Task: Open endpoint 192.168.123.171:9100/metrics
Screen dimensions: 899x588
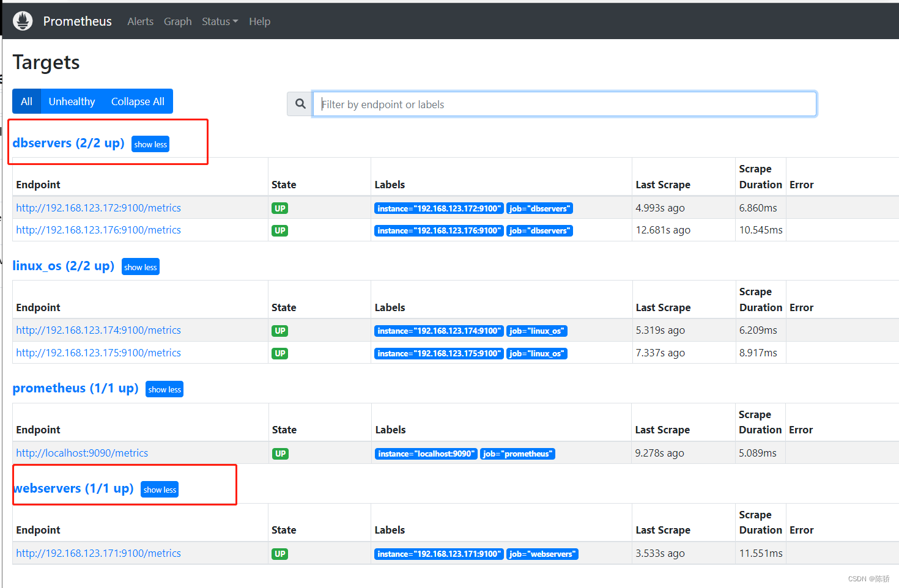Action: pos(98,553)
